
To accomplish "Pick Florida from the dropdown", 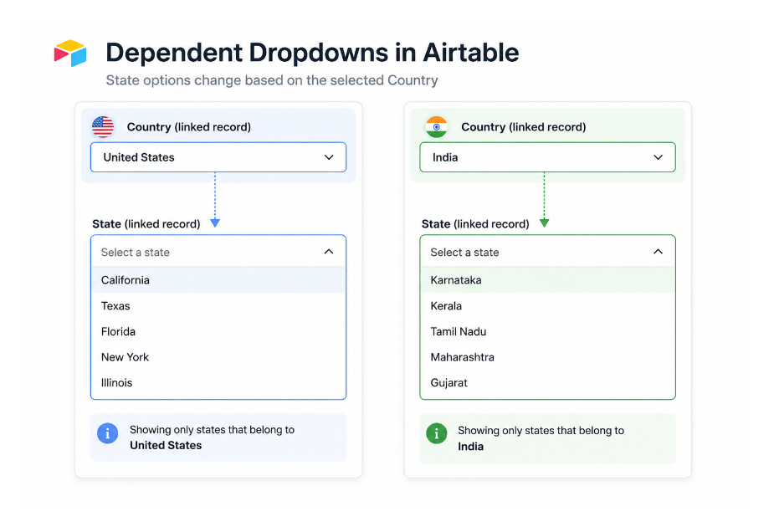I will pos(218,331).
